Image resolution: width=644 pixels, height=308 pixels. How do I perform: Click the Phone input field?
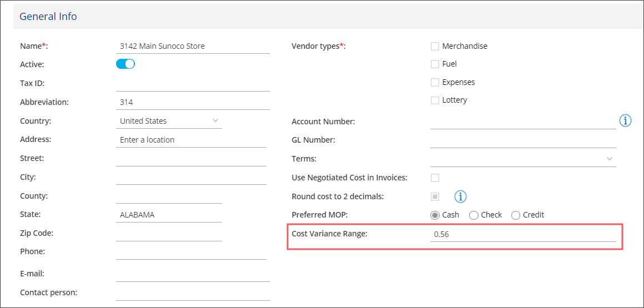pos(192,252)
